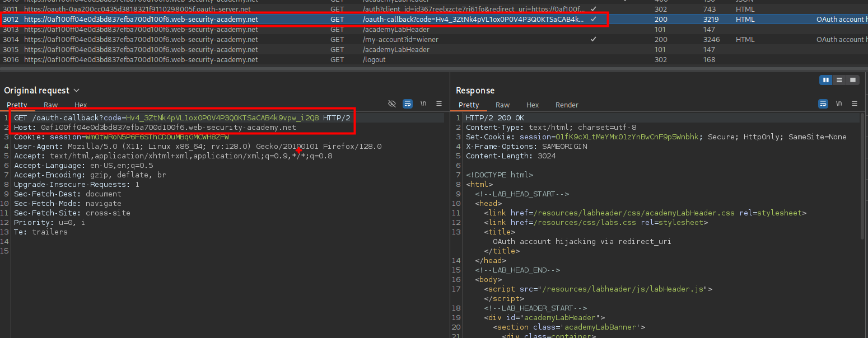Show newline characters in request panel

click(x=423, y=104)
